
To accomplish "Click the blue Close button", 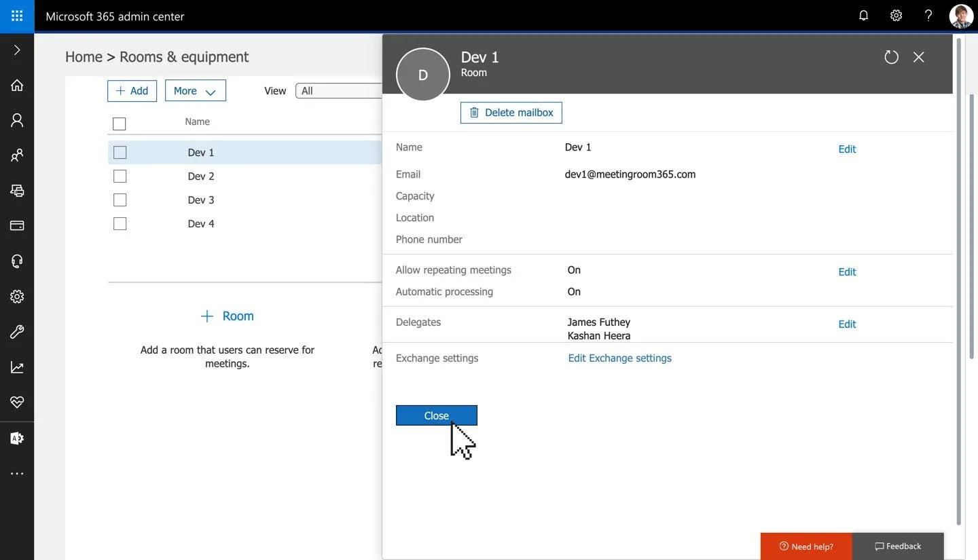I will click(436, 415).
